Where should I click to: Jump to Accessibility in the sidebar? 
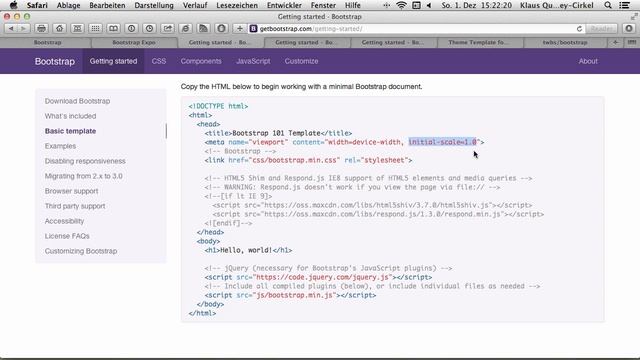[64, 221]
